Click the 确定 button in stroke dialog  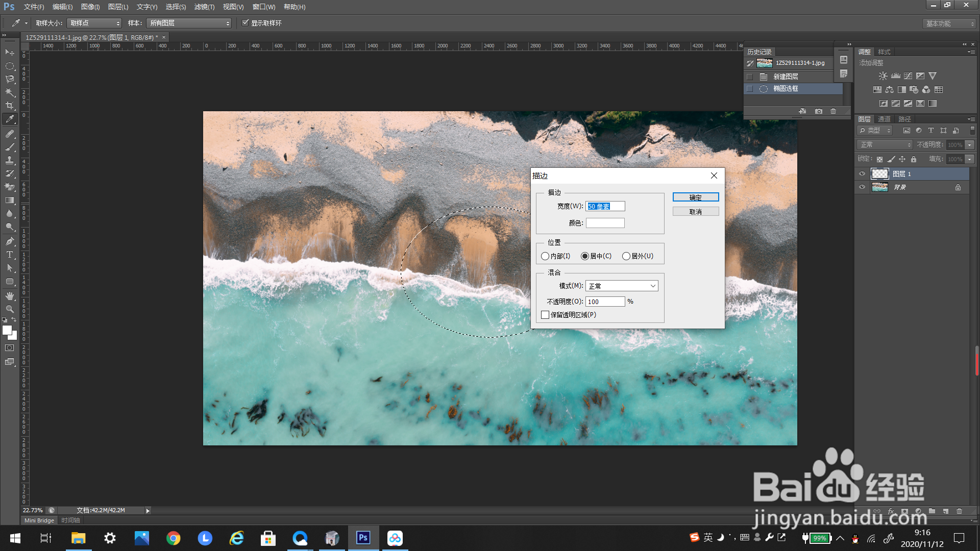[x=695, y=197]
